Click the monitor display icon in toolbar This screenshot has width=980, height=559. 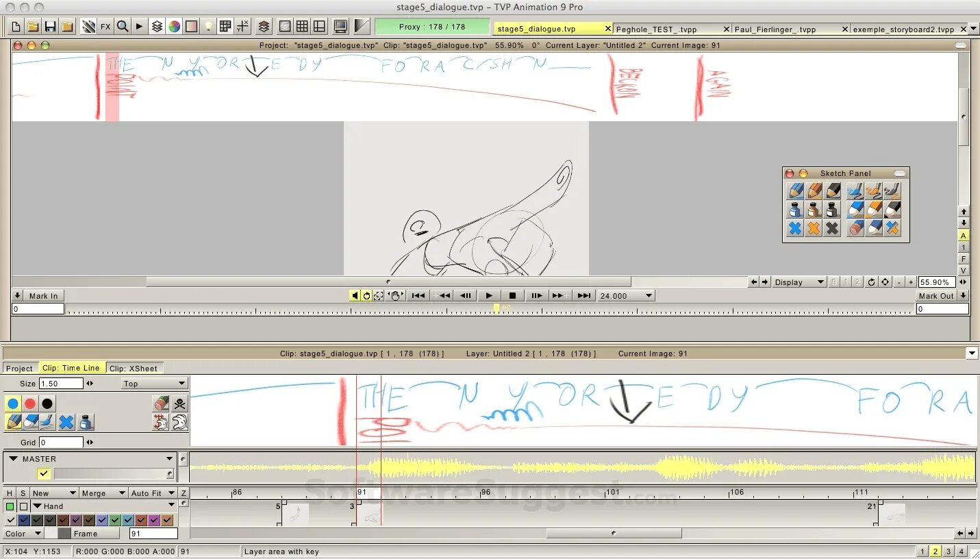[340, 27]
